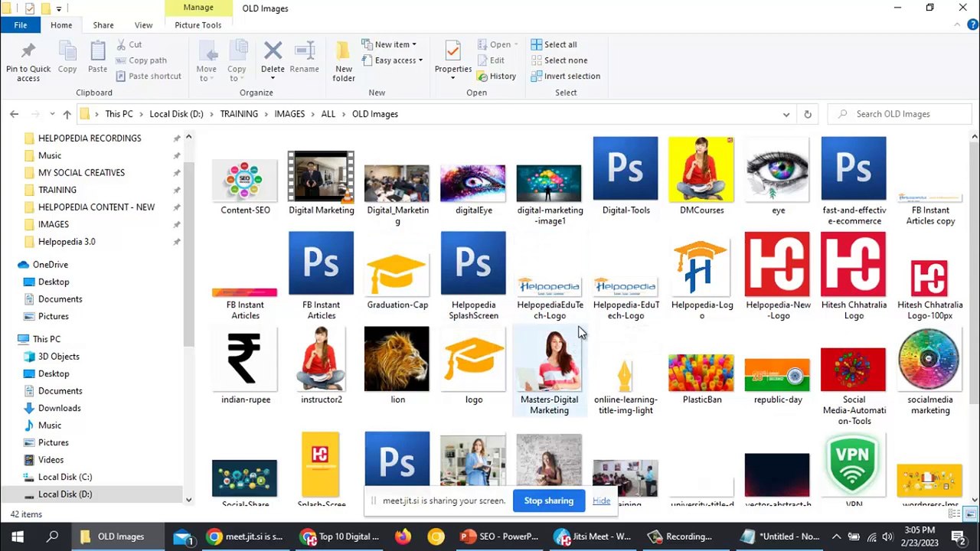Expand address bar history dropdown

tap(786, 114)
